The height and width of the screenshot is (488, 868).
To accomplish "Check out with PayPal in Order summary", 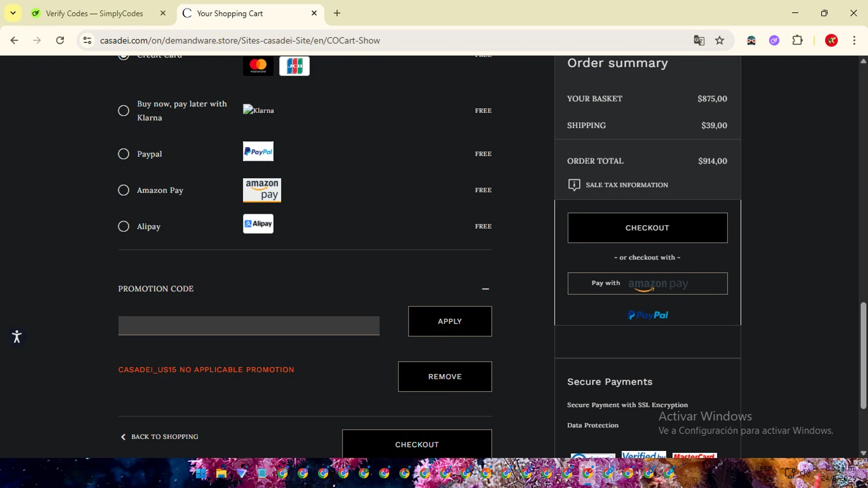I will coord(648,315).
